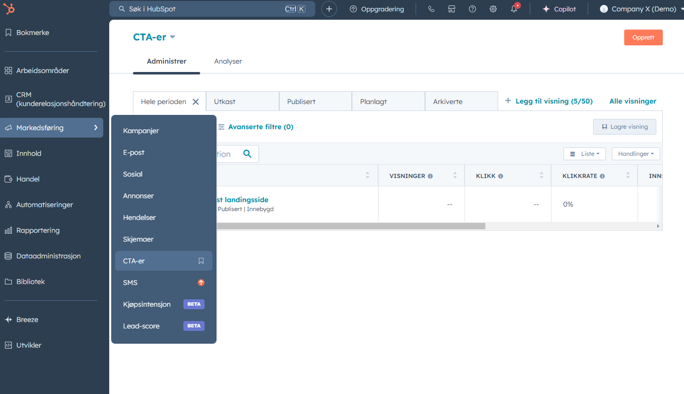The image size is (684, 394).
Task: Click the HubSpot sprocket logo
Action: click(9, 8)
